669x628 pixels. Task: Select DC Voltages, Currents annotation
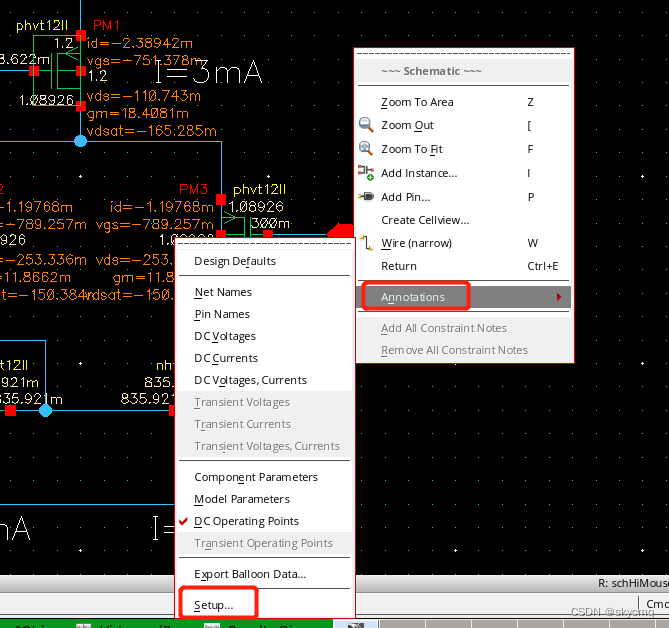pyautogui.click(x=265, y=380)
